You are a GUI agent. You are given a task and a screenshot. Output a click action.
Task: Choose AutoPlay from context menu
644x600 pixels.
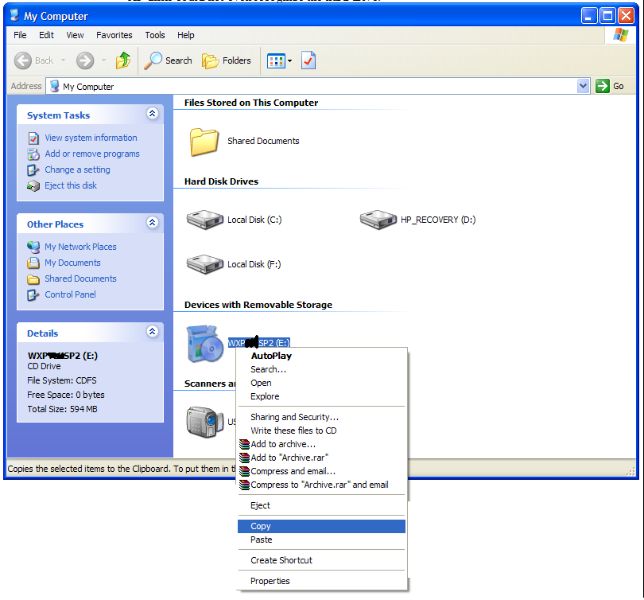[x=322, y=356]
